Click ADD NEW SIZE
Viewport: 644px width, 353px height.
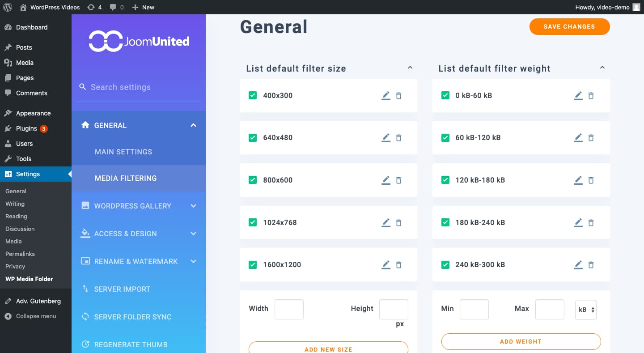point(328,349)
